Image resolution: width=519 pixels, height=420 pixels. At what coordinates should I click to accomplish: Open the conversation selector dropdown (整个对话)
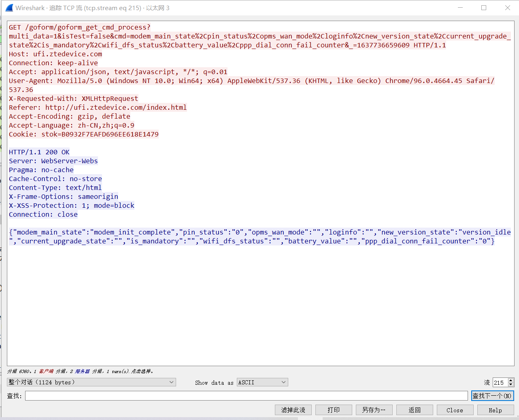[91, 382]
